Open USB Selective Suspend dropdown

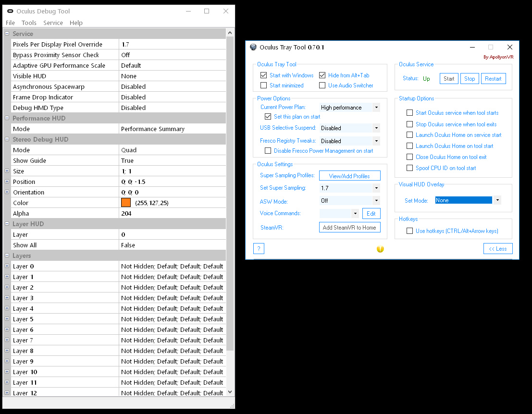[376, 128]
